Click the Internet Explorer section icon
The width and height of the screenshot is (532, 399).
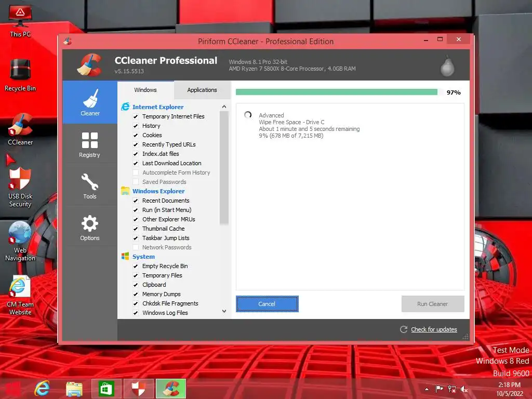point(125,107)
